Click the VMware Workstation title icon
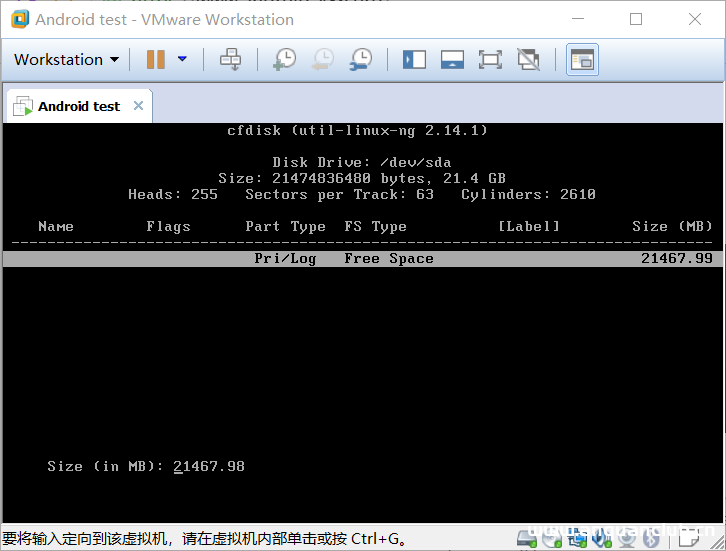The width and height of the screenshot is (726, 551). (20, 19)
